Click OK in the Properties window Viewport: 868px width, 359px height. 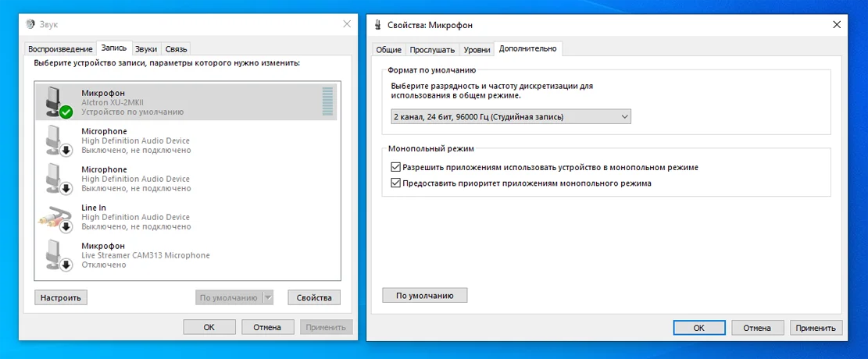[699, 328]
